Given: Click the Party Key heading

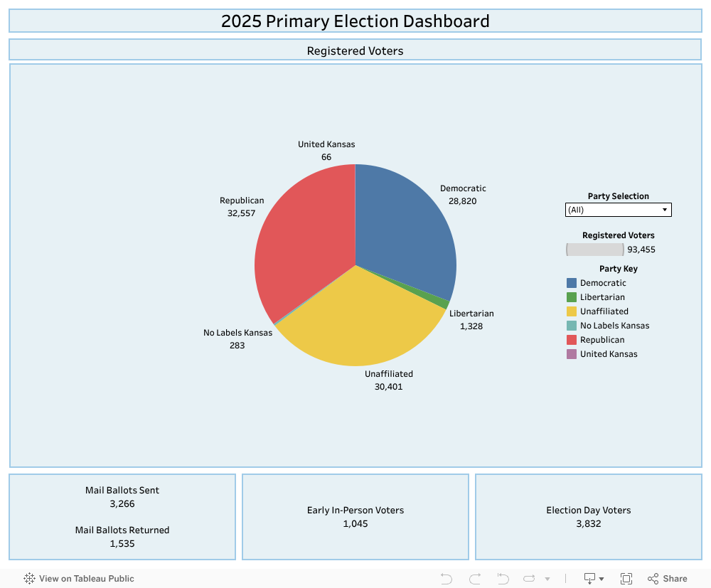Looking at the screenshot, I should [618, 268].
